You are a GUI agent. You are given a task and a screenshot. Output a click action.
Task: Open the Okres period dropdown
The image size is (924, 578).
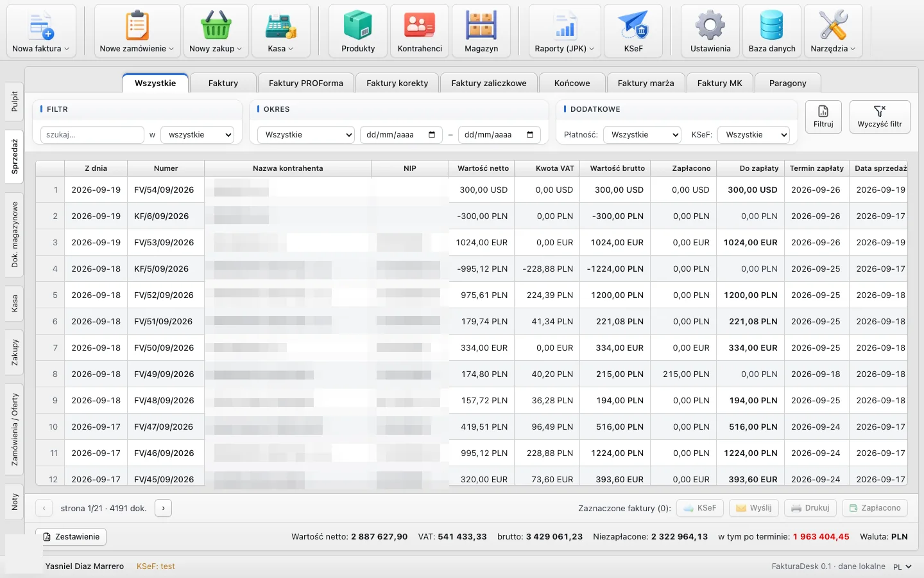pyautogui.click(x=306, y=135)
